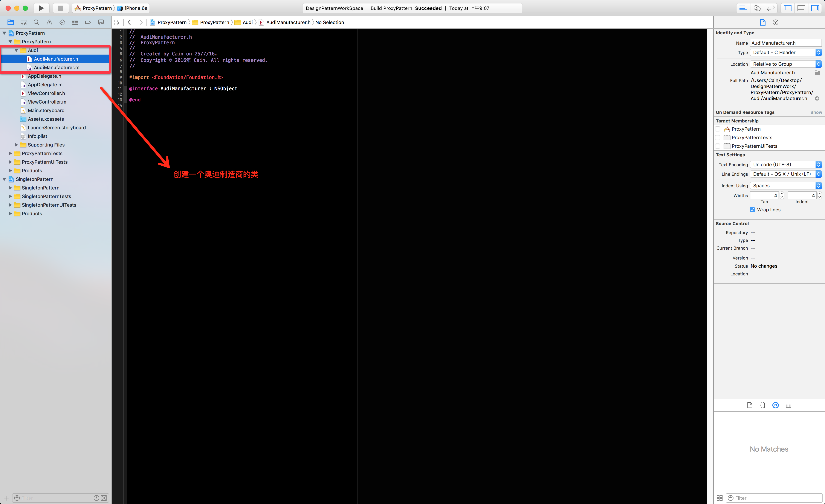Open the Issue navigator warning icon
The height and width of the screenshot is (504, 825).
click(x=49, y=22)
